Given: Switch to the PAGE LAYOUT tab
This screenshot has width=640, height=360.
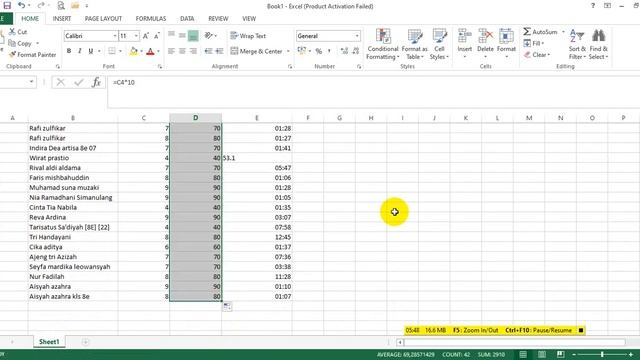Looking at the screenshot, I should pos(103,18).
